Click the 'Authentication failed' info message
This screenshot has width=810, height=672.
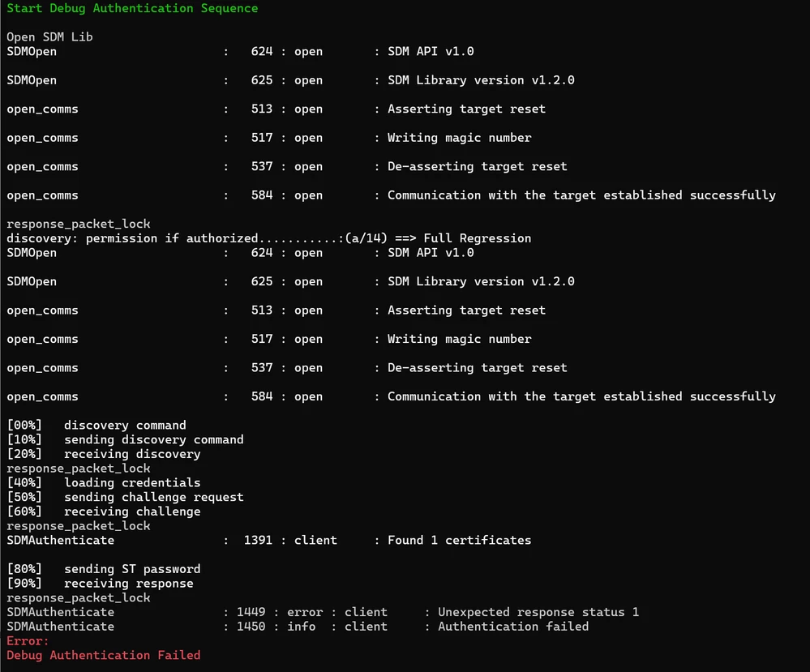[x=513, y=627]
